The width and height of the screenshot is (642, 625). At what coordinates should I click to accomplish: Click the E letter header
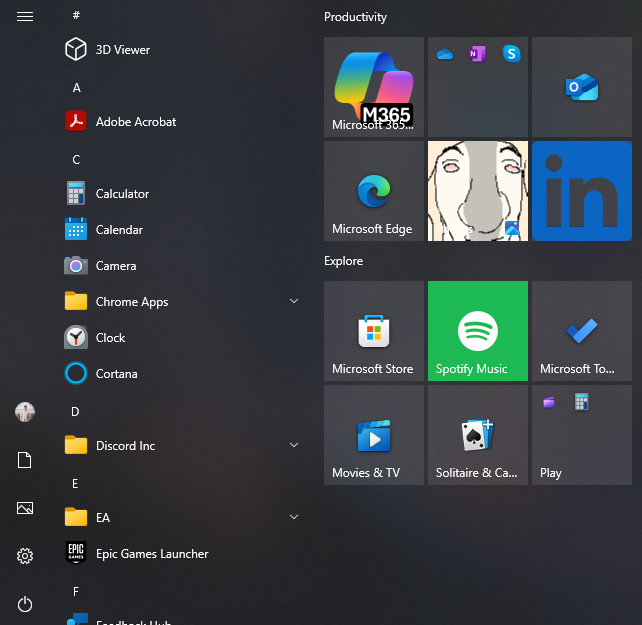pos(75,484)
